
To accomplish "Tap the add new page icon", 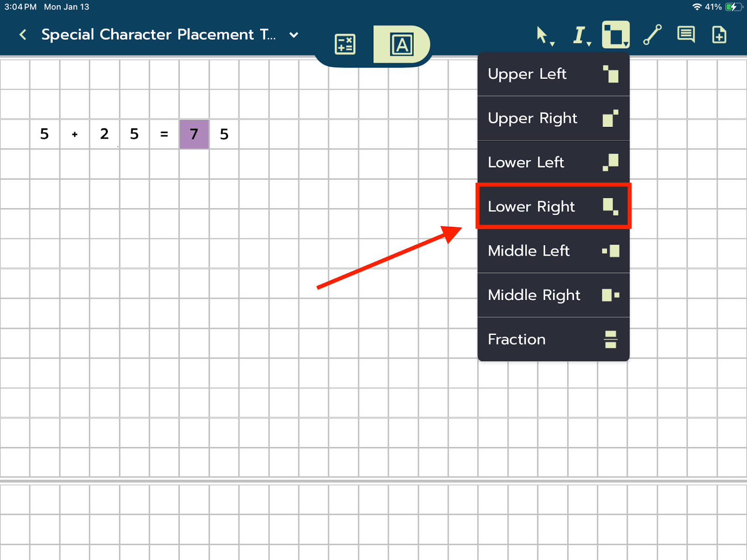I will click(719, 35).
